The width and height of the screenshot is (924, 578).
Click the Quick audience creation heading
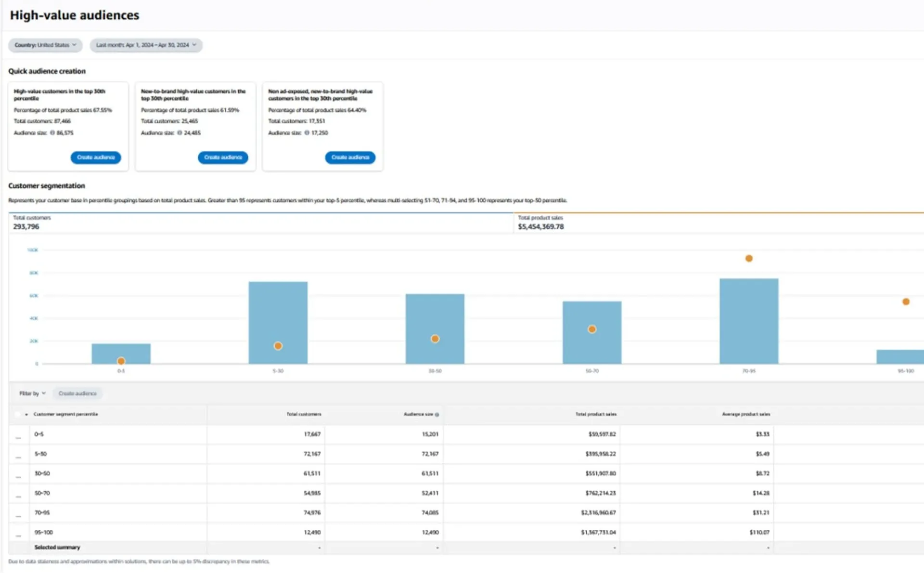[47, 72]
